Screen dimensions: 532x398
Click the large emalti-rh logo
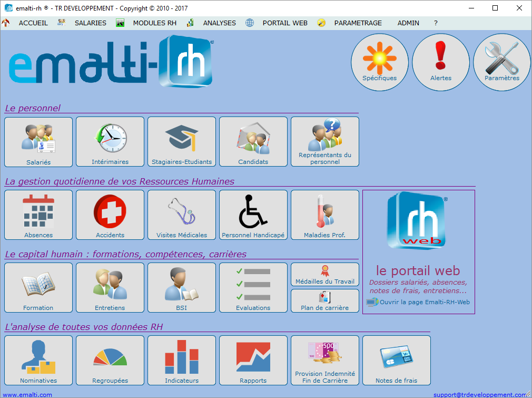coord(111,62)
